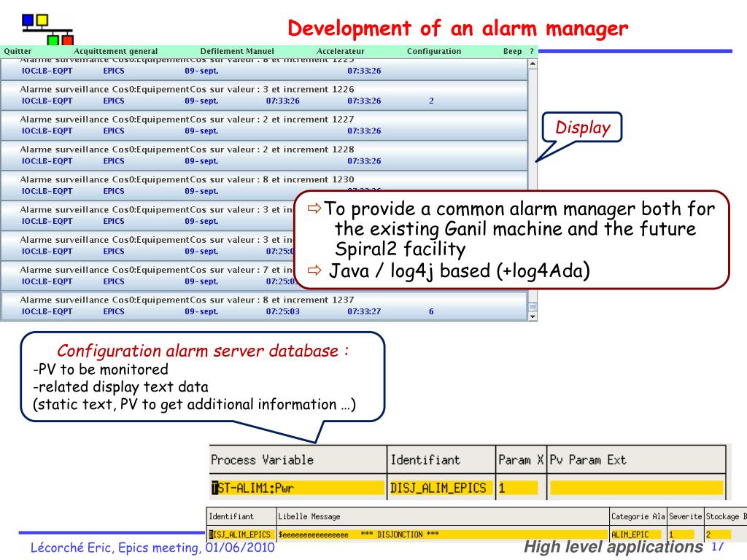
Task: Open the Quitter menu
Action: coord(18,51)
